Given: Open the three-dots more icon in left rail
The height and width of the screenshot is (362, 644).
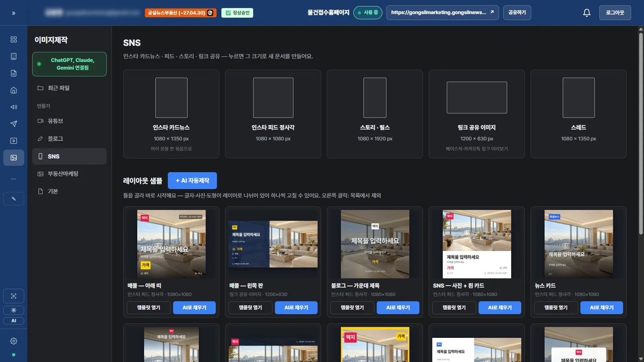Looking at the screenshot, I should click(x=14, y=179).
